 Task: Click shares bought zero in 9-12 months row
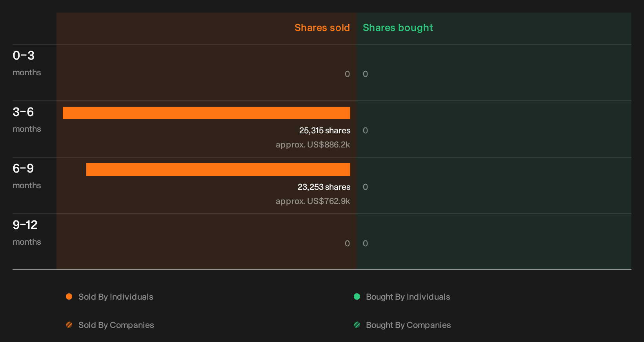pyautogui.click(x=365, y=244)
